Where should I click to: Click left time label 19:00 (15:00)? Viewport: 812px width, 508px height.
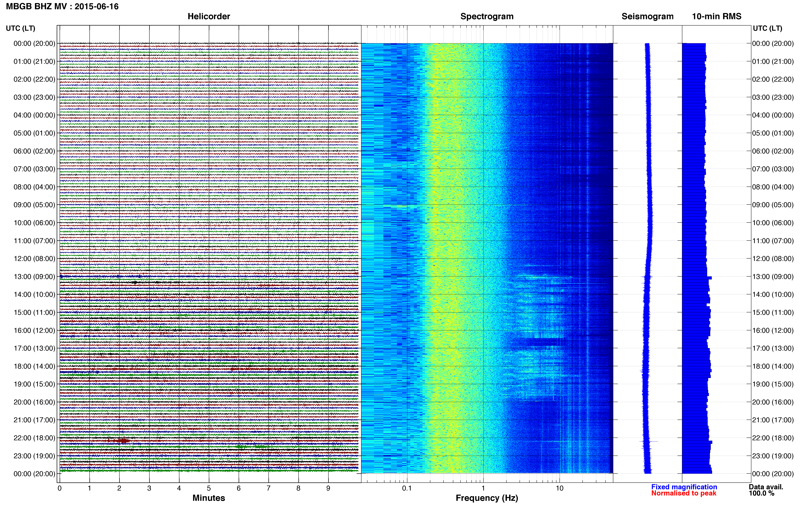coord(34,384)
